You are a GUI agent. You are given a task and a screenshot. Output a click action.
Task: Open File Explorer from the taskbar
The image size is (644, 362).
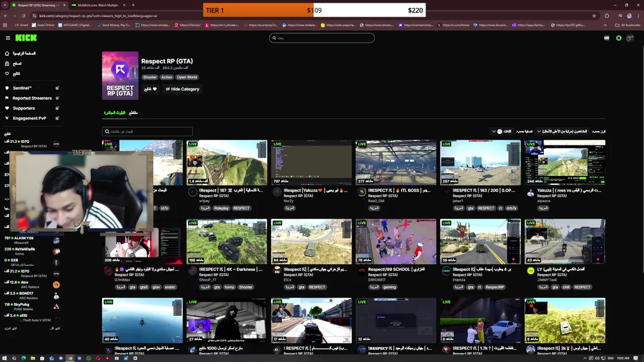(x=33, y=358)
